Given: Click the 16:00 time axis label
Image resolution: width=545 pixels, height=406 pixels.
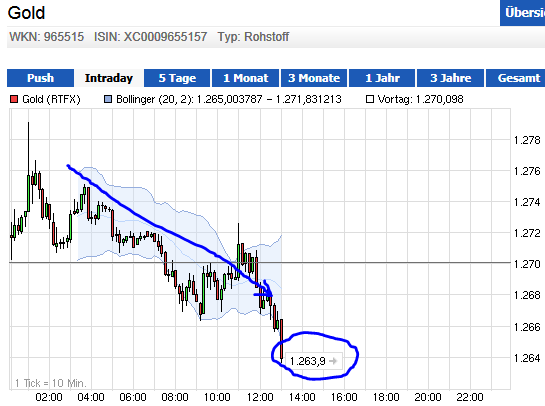Looking at the screenshot, I should click(344, 397).
